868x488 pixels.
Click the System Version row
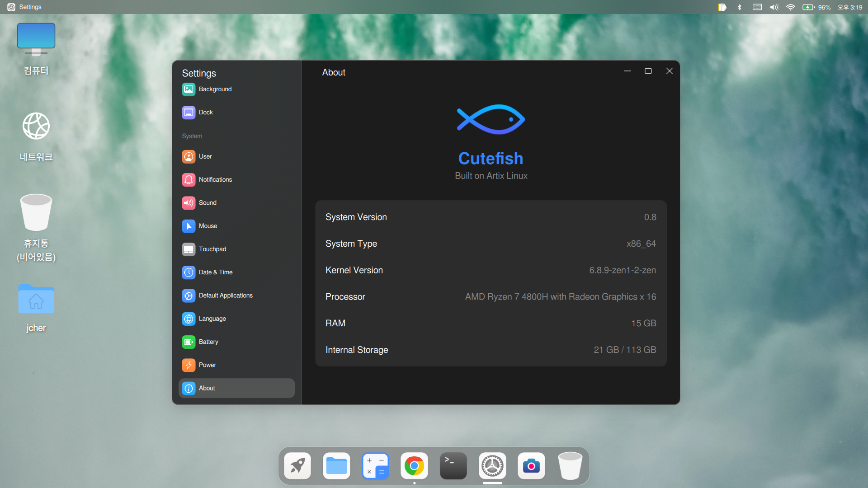(491, 217)
